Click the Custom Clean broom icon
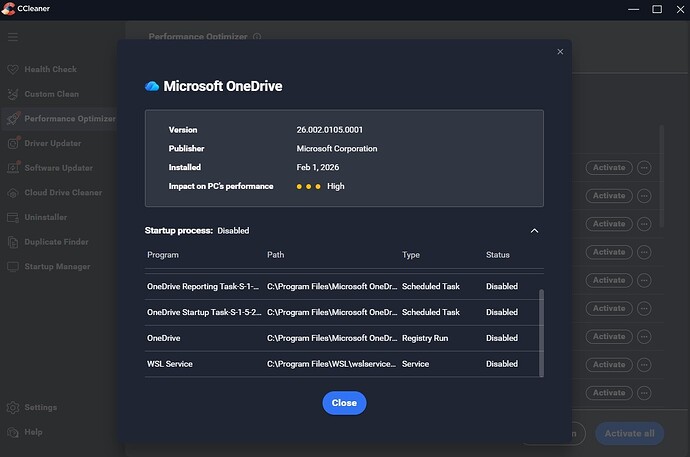Screen dimensions: 690x457 tap(13, 94)
